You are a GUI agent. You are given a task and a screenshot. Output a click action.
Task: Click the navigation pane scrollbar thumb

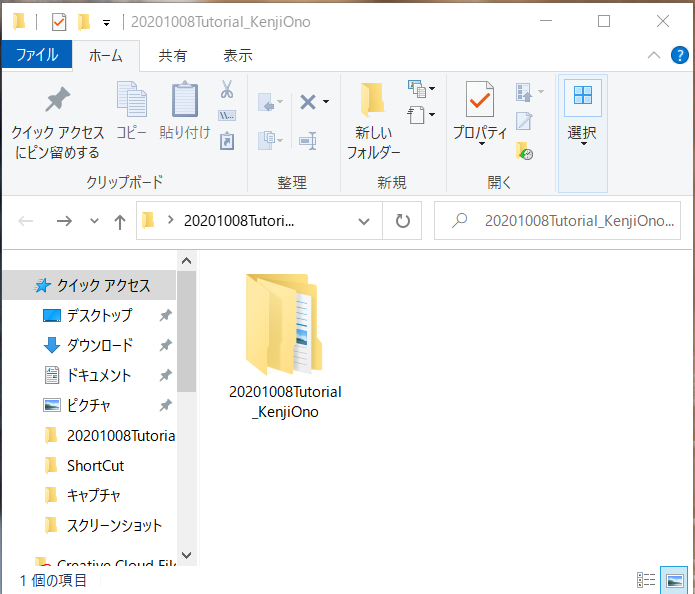pyautogui.click(x=186, y=332)
